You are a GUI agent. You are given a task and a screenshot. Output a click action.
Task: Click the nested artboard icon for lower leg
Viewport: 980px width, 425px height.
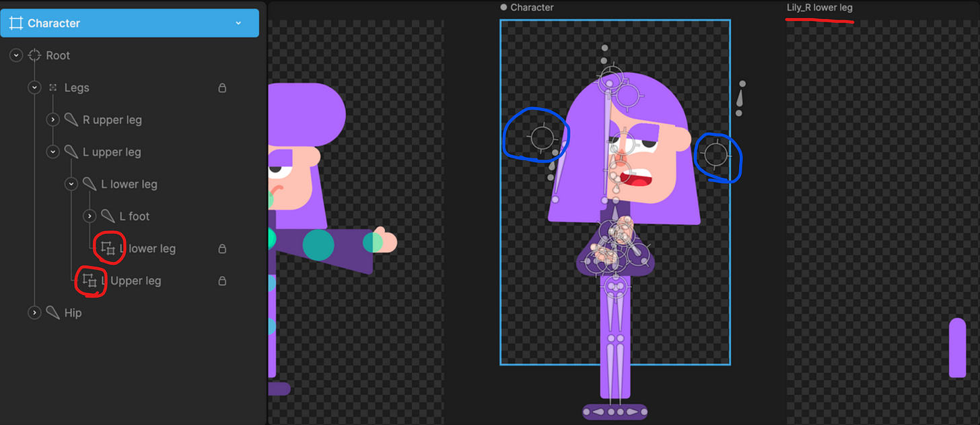108,249
